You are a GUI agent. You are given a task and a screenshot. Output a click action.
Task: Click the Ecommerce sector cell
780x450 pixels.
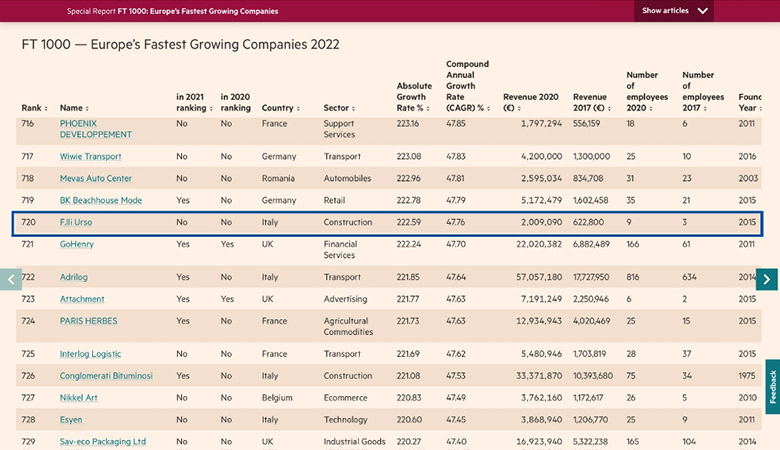click(x=345, y=397)
